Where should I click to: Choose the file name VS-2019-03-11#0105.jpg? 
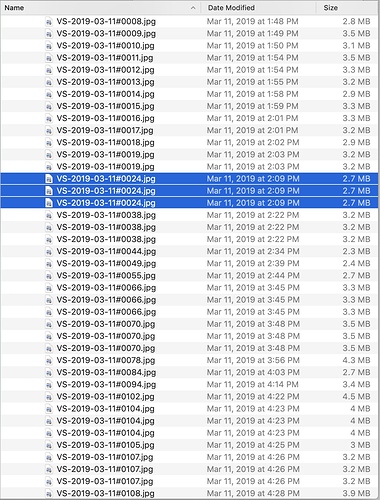(105, 445)
